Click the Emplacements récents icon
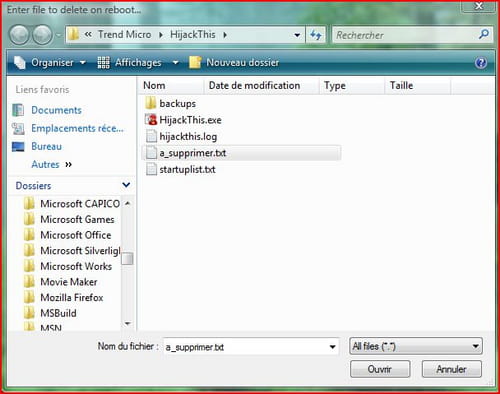500x394 pixels. [18, 128]
